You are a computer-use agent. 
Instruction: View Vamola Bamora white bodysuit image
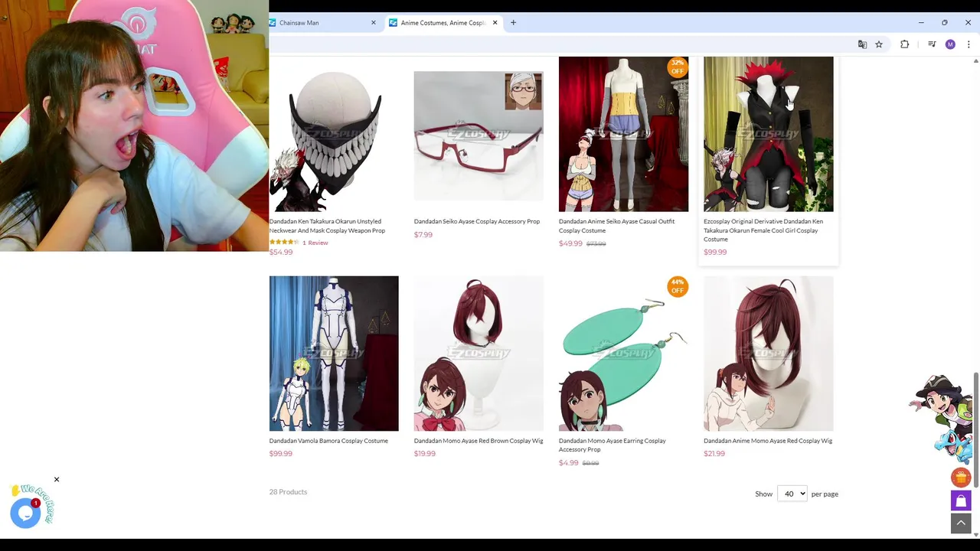pyautogui.click(x=334, y=354)
